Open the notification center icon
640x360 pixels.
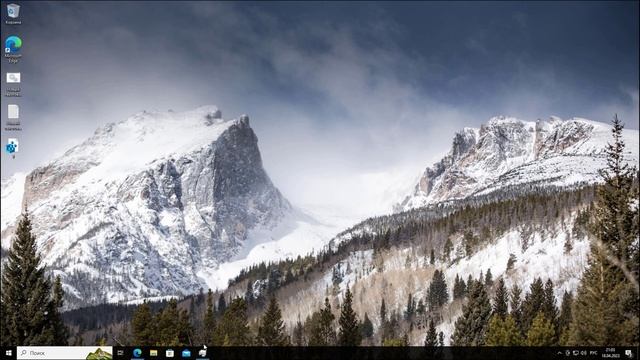click(629, 353)
